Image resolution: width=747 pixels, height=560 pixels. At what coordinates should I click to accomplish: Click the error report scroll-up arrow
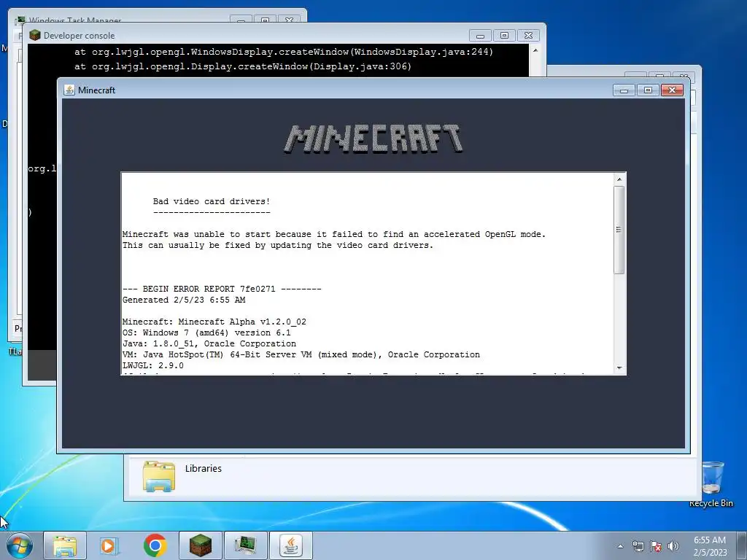619,179
